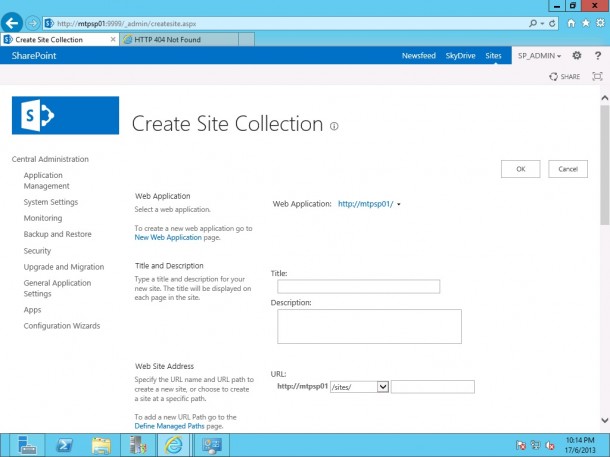Open SkyDrive in the top navigation
610x457 pixels.
click(x=460, y=56)
